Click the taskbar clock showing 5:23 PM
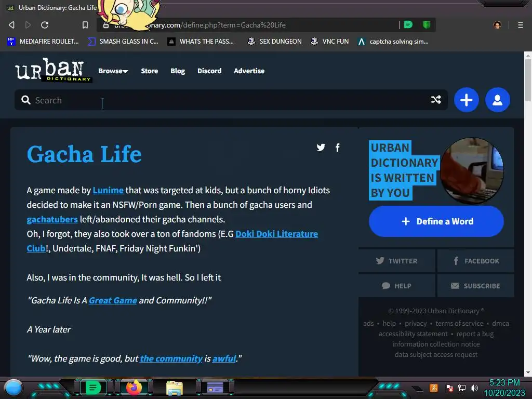 pyautogui.click(x=504, y=388)
